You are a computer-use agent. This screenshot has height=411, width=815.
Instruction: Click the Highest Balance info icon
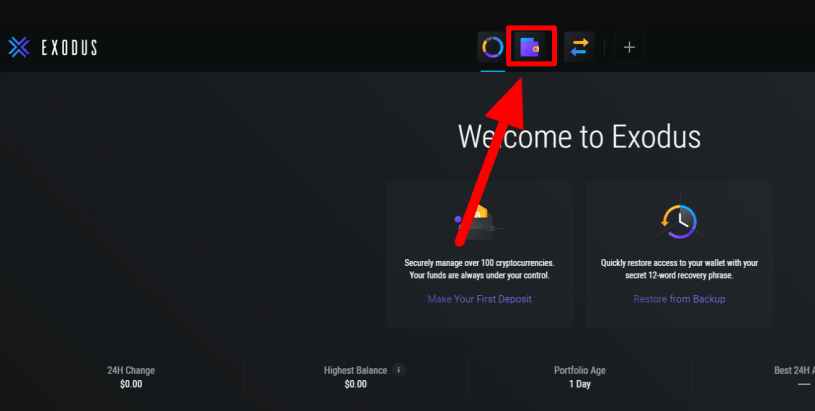pyautogui.click(x=399, y=370)
